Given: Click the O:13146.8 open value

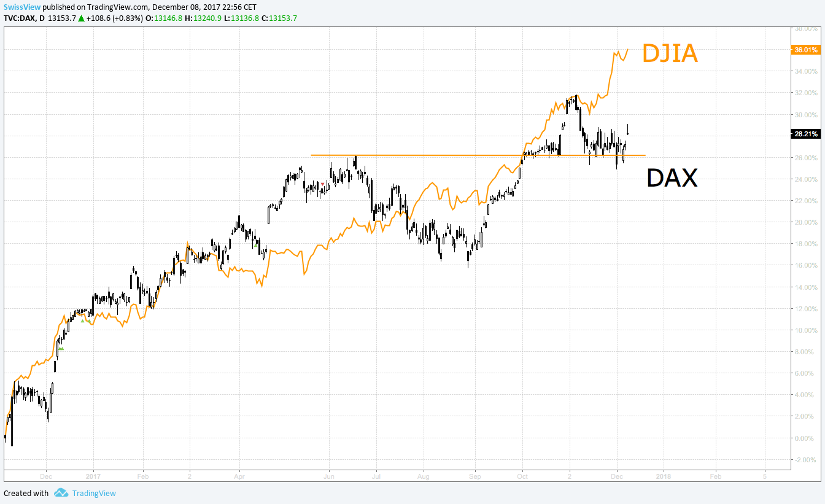Looking at the screenshot, I should pyautogui.click(x=163, y=18).
